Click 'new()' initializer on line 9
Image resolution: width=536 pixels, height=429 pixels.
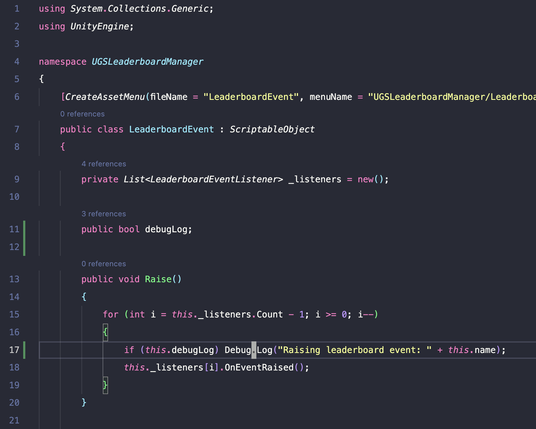tap(371, 179)
